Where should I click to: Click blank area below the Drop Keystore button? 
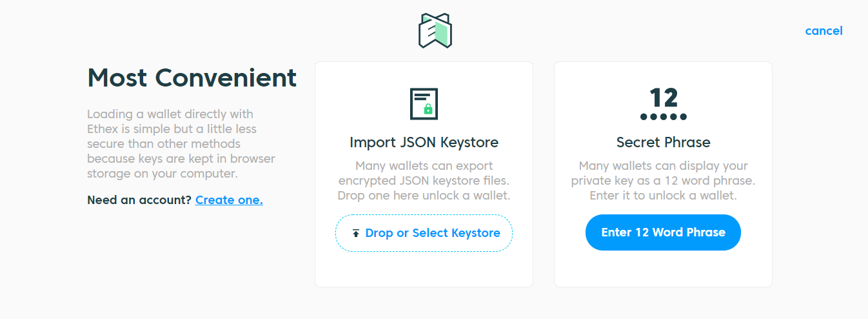[424, 269]
